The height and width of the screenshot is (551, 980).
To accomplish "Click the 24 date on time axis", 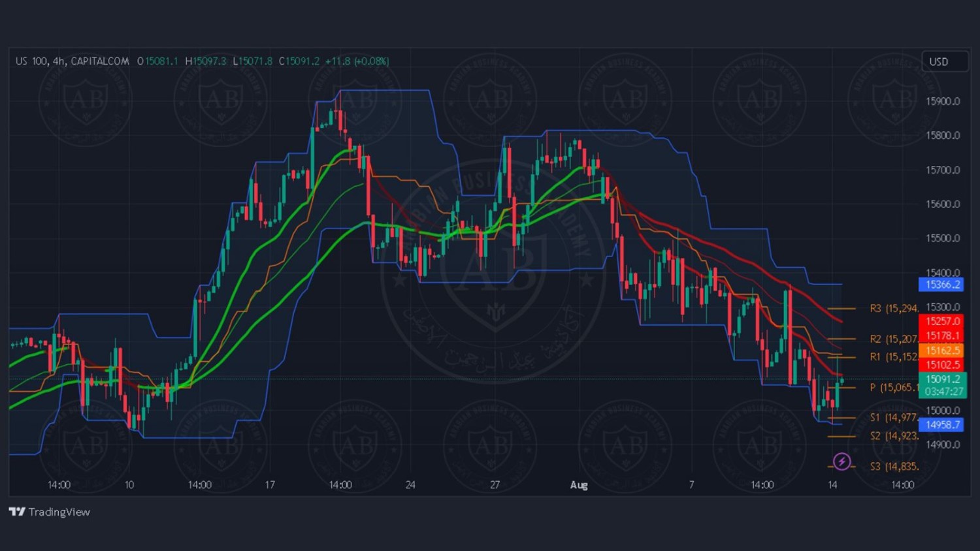I will tap(410, 485).
